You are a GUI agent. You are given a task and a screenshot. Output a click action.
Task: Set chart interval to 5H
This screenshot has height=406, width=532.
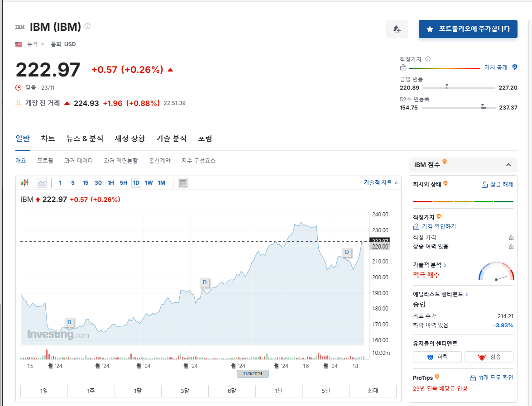click(124, 183)
